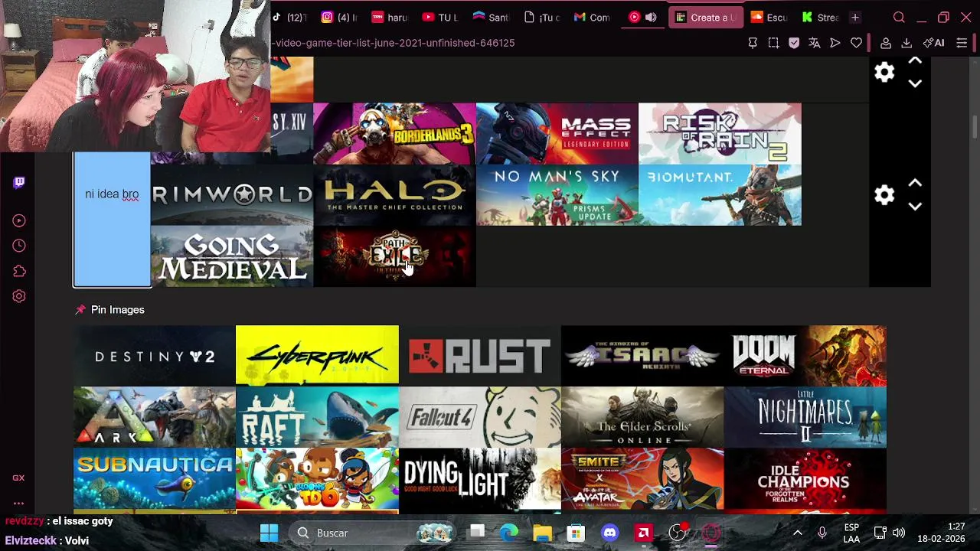
Task: Open the sidebar settings gear icon
Action: click(19, 296)
